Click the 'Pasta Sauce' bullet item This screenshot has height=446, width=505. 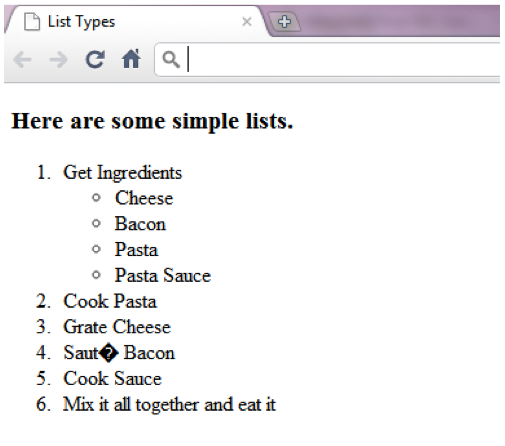click(x=163, y=275)
